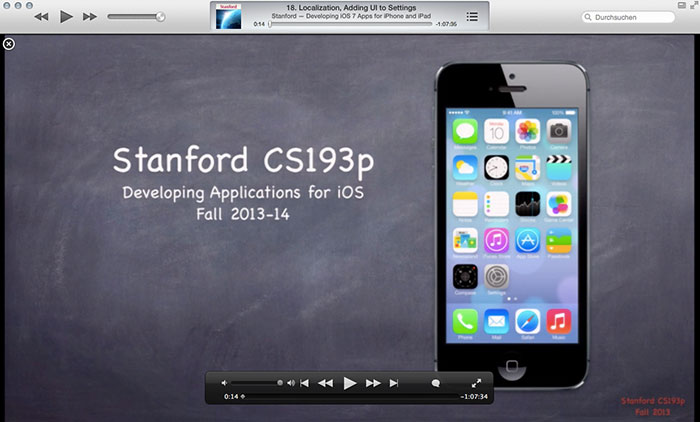Click the "Durchsuchen" search field
Screen dimensions: 700x422
[629, 17]
